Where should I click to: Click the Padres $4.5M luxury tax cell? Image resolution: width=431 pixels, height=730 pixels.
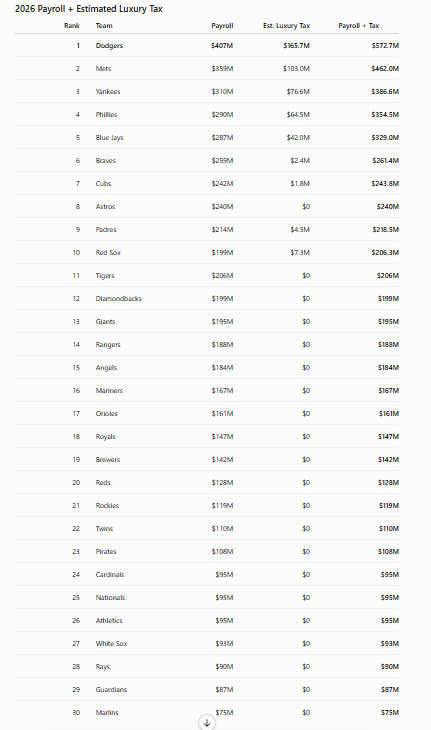click(x=300, y=230)
